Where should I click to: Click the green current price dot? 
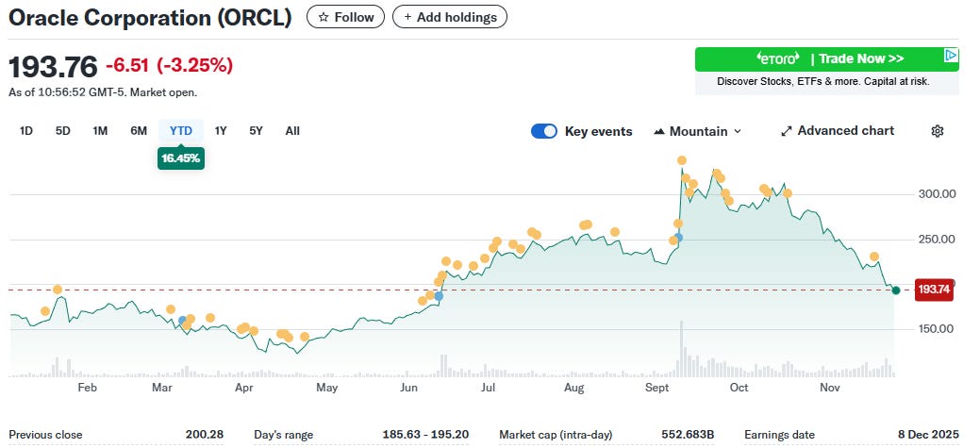[896, 290]
